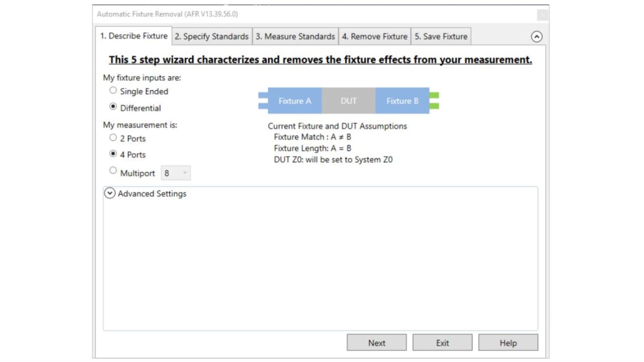Click the Exit button

(x=442, y=343)
